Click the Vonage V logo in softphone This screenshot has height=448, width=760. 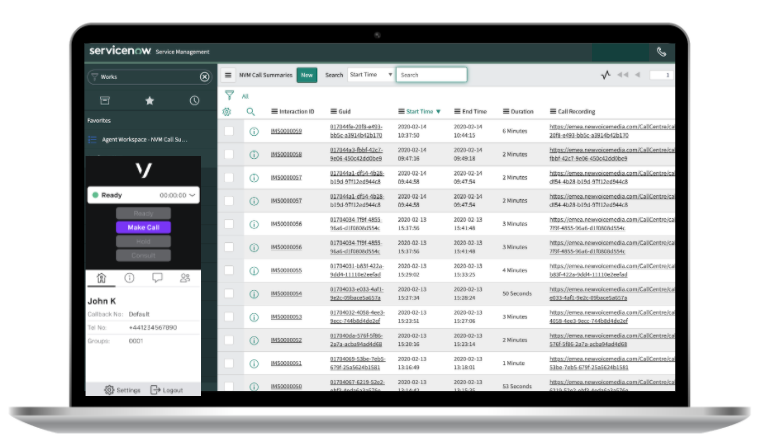click(143, 170)
